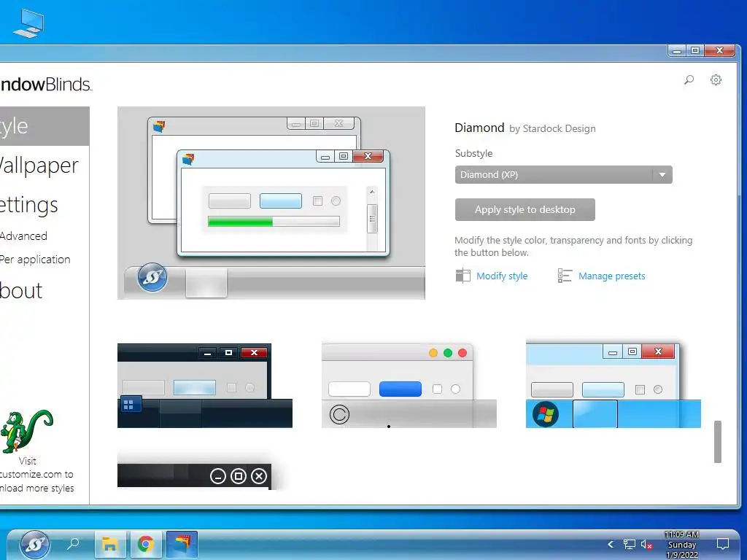
Task: Select the macOS-like style with colored dots
Action: pyautogui.click(x=409, y=385)
